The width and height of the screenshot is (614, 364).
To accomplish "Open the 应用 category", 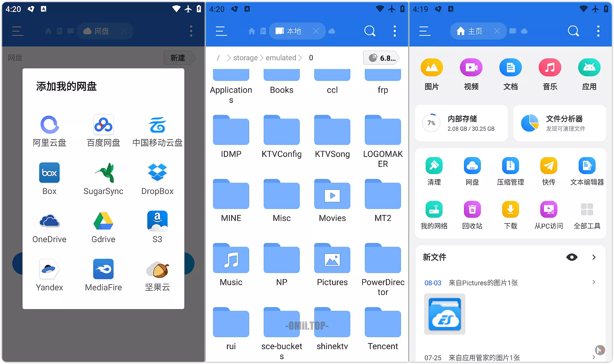I will (589, 74).
